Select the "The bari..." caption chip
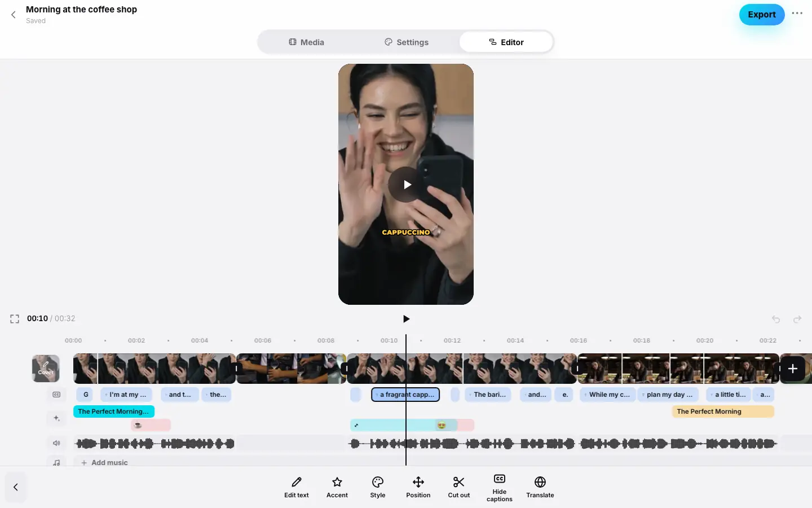Viewport: 812px width, 508px height. [x=488, y=395]
